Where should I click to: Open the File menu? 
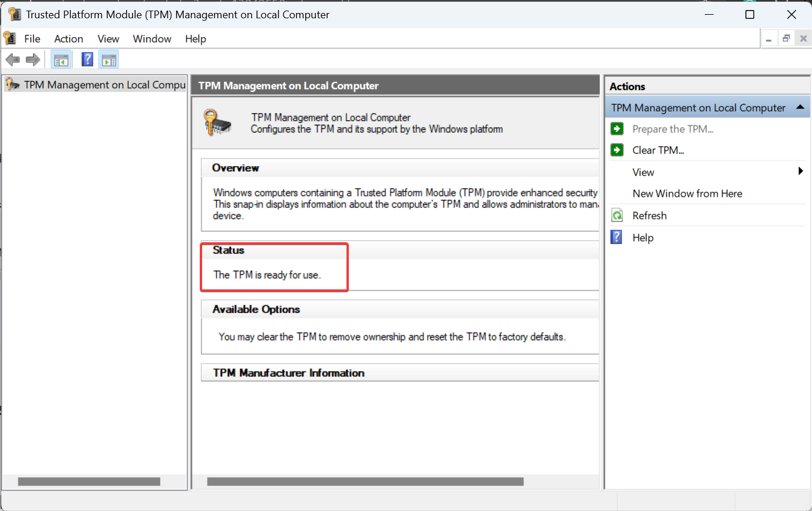coord(32,39)
